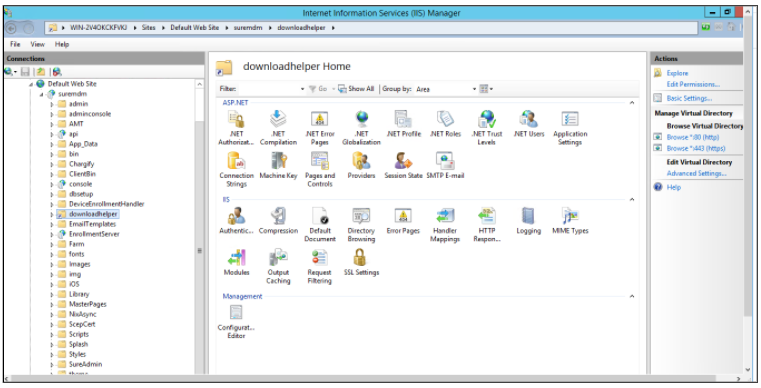Screen dimensions: 761x388
Task: Open the Logging feature icon
Action: click(x=528, y=221)
